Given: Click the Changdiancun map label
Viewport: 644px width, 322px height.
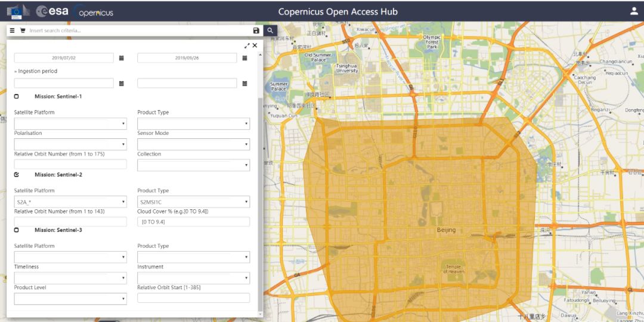Looking at the screenshot, I should pos(615,61).
